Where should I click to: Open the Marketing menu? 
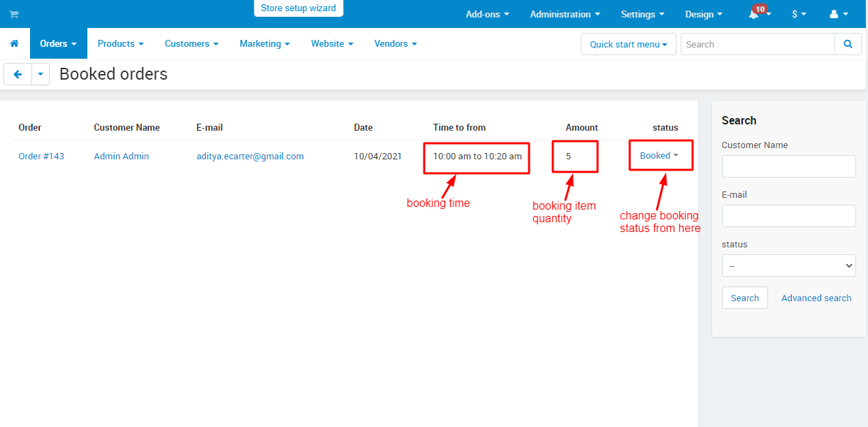(265, 43)
